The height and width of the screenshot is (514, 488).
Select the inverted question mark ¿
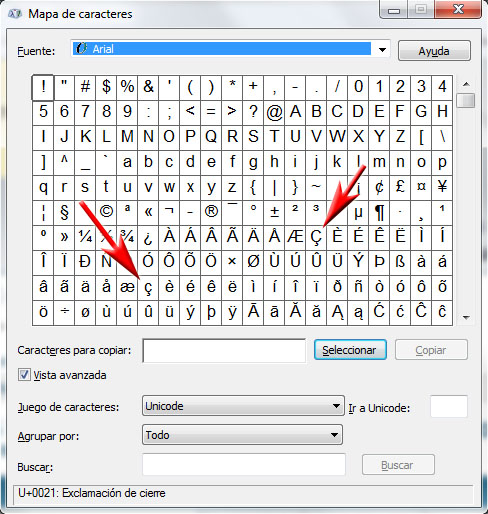tap(148, 237)
